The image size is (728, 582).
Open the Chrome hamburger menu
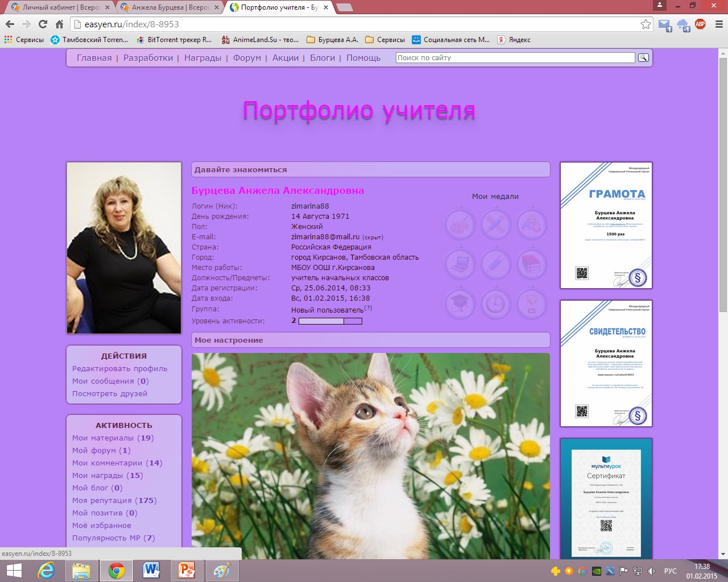coord(718,24)
